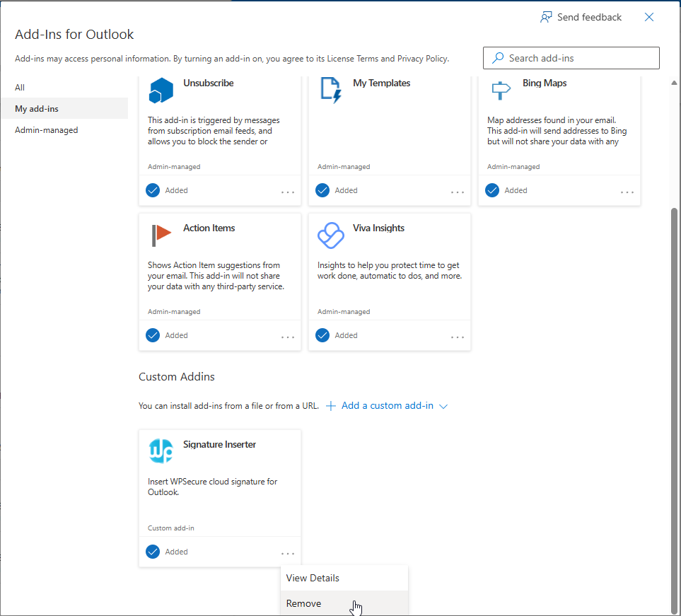Screen dimensions: 681x616
Task: Click the plus icon for custom add-in
Action: point(330,406)
